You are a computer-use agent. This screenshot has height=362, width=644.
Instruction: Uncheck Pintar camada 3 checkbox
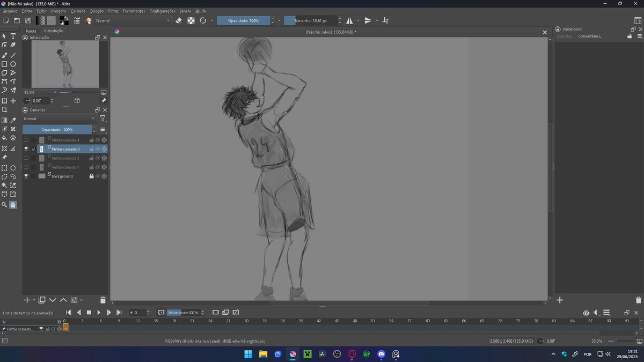tap(34, 149)
